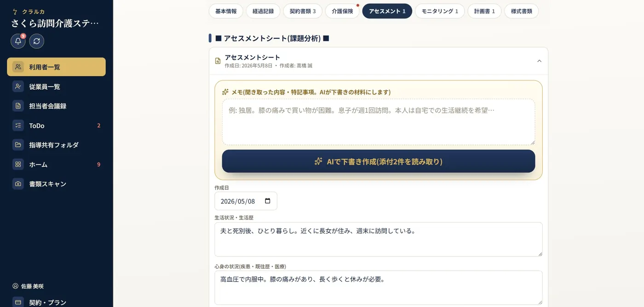The width and height of the screenshot is (644, 307).
Task: Select the アセスメント 1 tab
Action: 387,11
